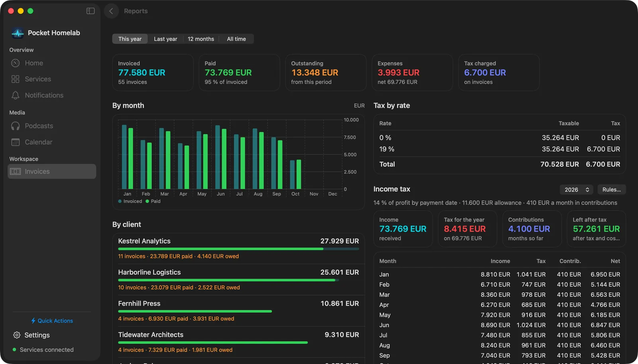Click the green Services connected status dot
The image size is (638, 364).
click(x=14, y=350)
